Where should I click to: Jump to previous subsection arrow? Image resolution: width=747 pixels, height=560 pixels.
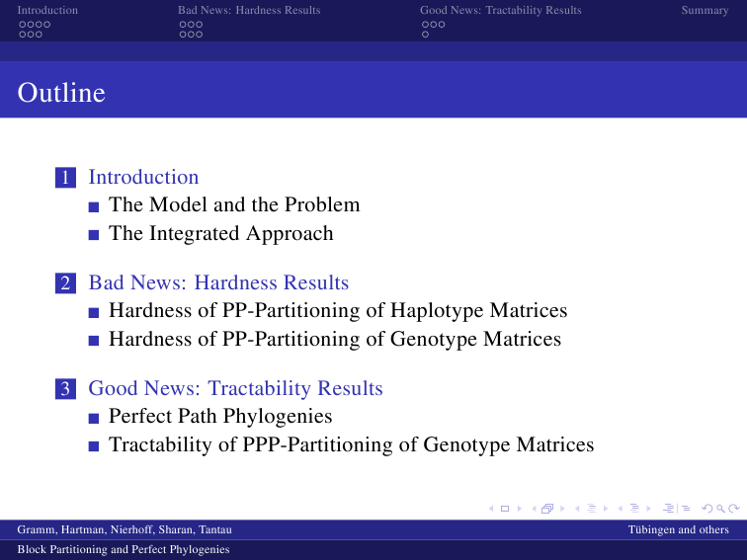(x=577, y=509)
